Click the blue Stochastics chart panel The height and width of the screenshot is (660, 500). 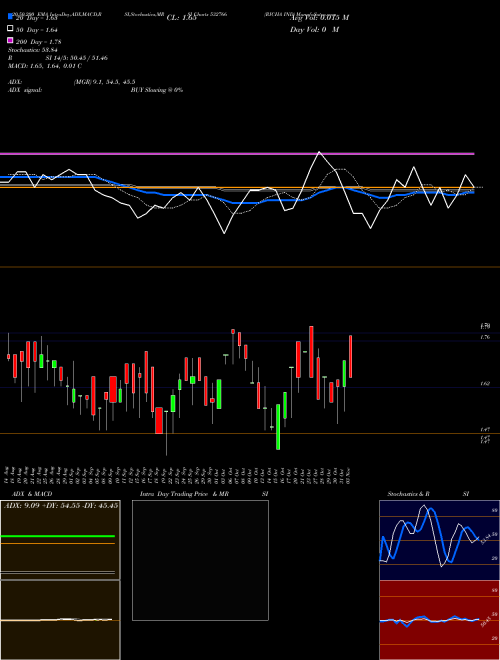pyautogui.click(x=439, y=540)
